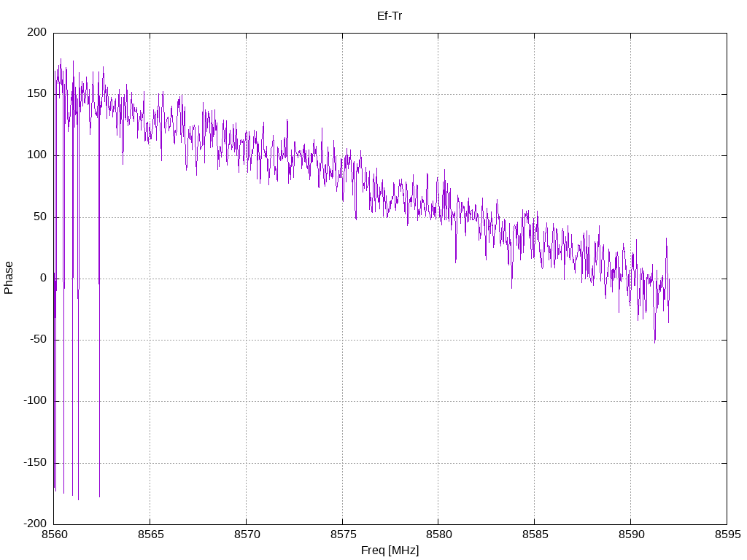Click the x-axis tick label 8565
747x560 pixels.
150,534
